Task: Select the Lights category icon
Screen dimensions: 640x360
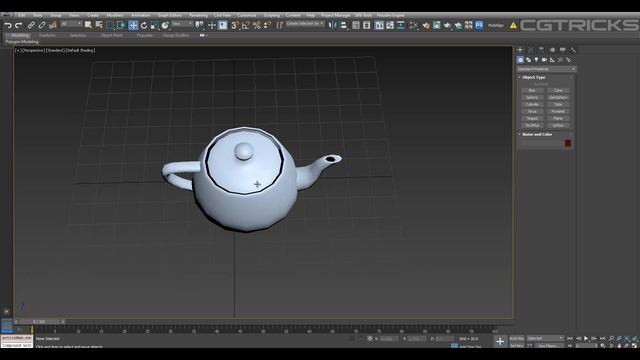Action: (x=536, y=60)
